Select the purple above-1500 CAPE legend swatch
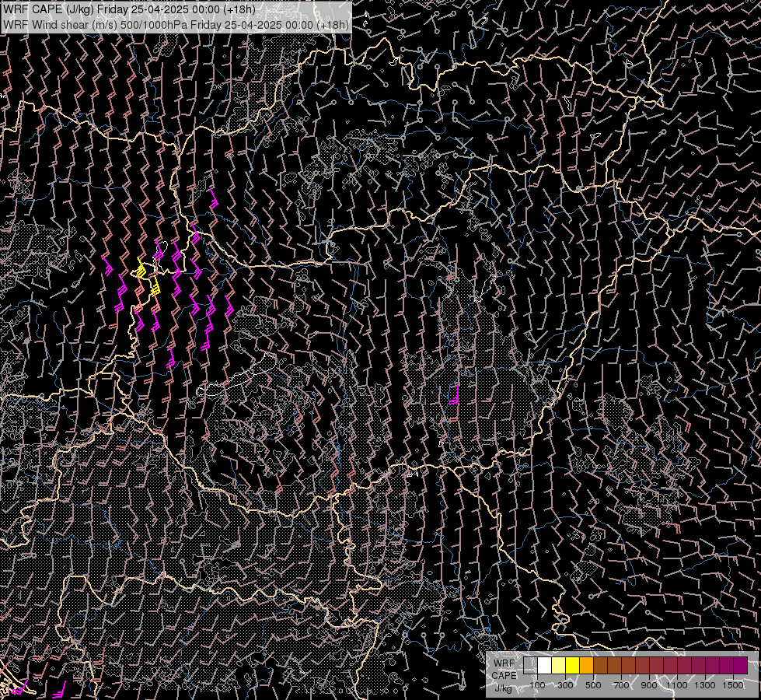 pyautogui.click(x=740, y=666)
